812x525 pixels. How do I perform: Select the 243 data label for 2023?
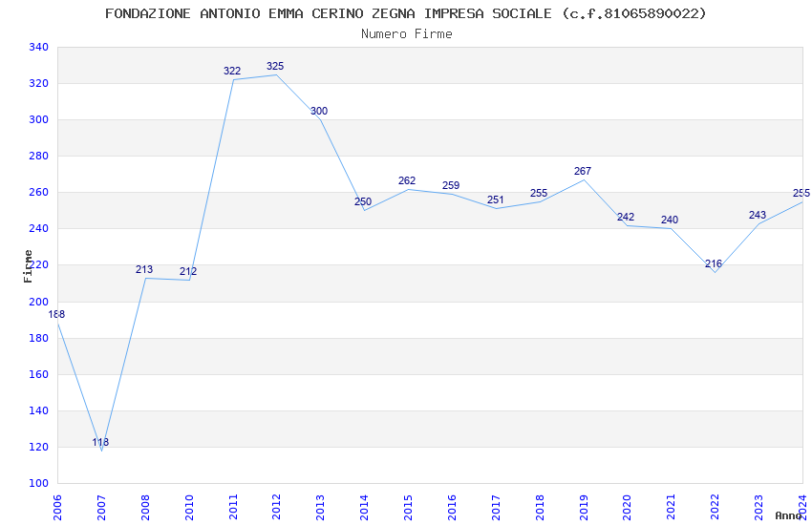coord(758,215)
